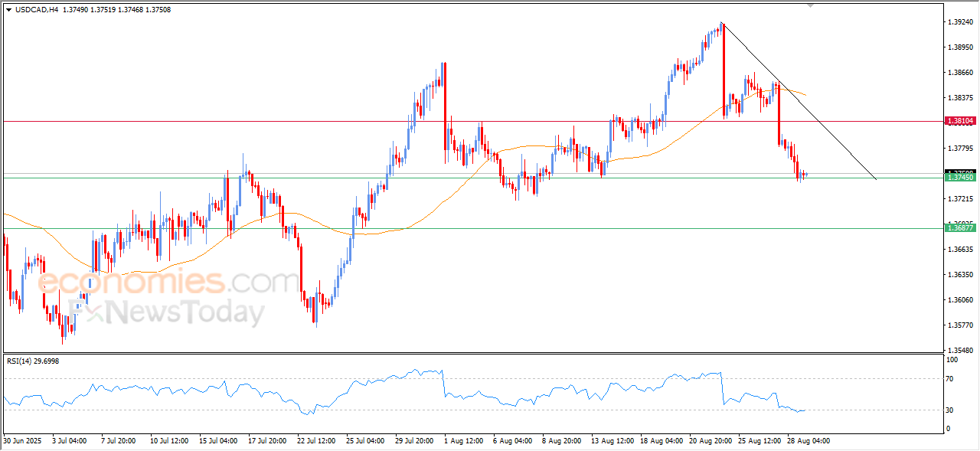Click the 1 Aug 12:00 time label
The image size is (980, 451).
(464, 441)
